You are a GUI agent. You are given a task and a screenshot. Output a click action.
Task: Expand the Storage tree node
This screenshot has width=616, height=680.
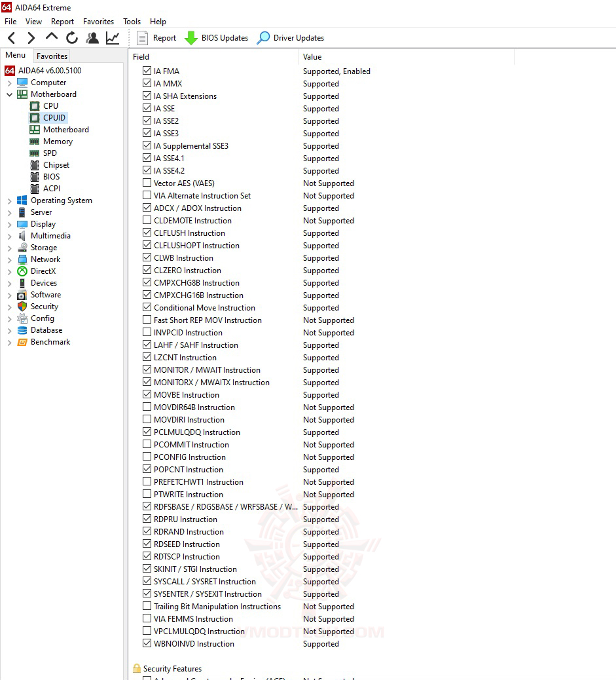pos(10,248)
